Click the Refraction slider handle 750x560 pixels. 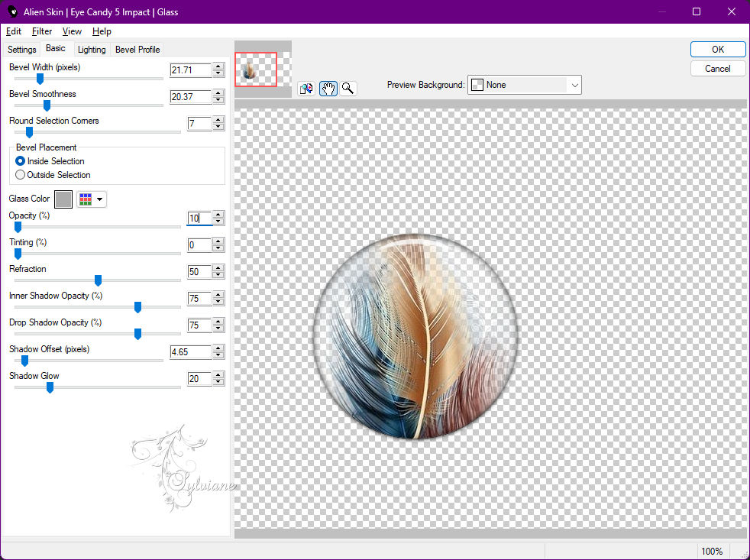point(98,280)
